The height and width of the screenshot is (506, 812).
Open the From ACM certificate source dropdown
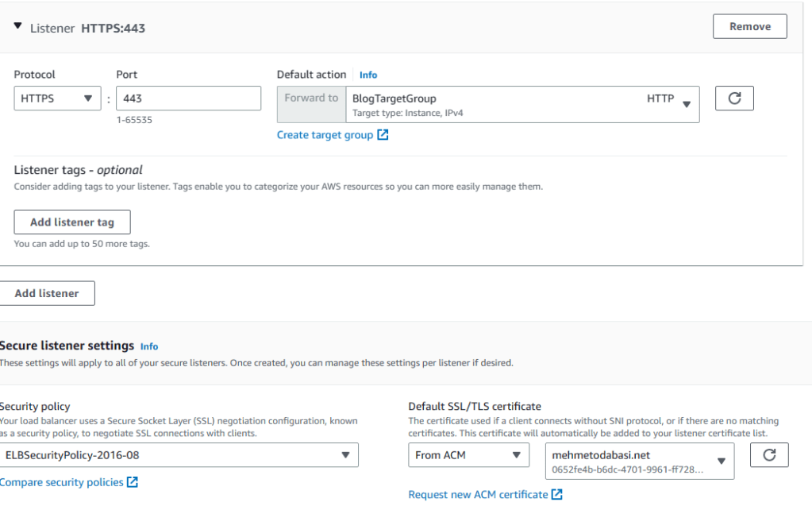468,455
